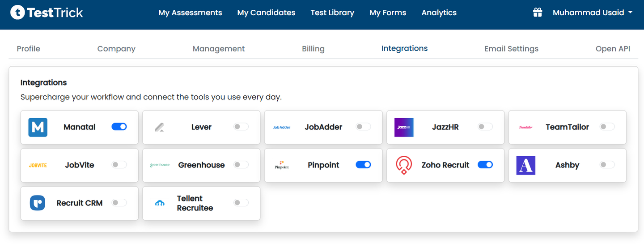Click the Recruit CRM logo icon
The image size is (644, 252).
pyautogui.click(x=38, y=203)
